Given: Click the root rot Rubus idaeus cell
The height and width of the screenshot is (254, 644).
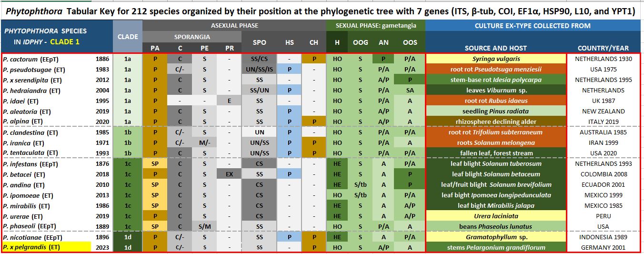Looking at the screenshot, I should point(496,101).
